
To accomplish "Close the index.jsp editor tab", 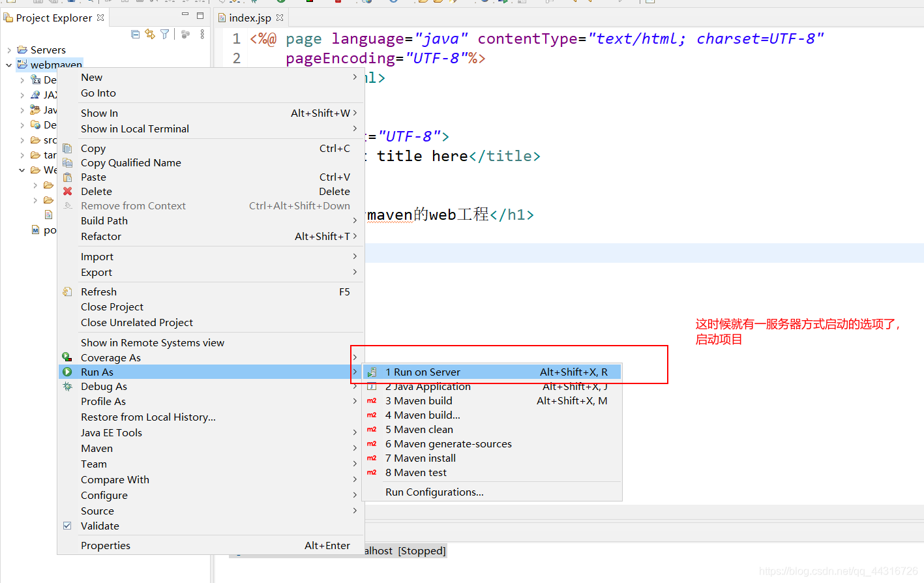I will [x=280, y=18].
